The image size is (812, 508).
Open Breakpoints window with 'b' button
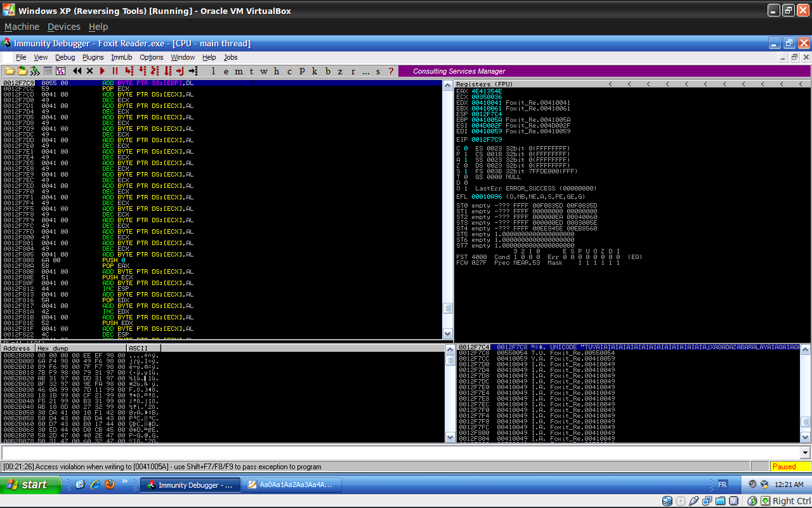pyautogui.click(x=327, y=71)
